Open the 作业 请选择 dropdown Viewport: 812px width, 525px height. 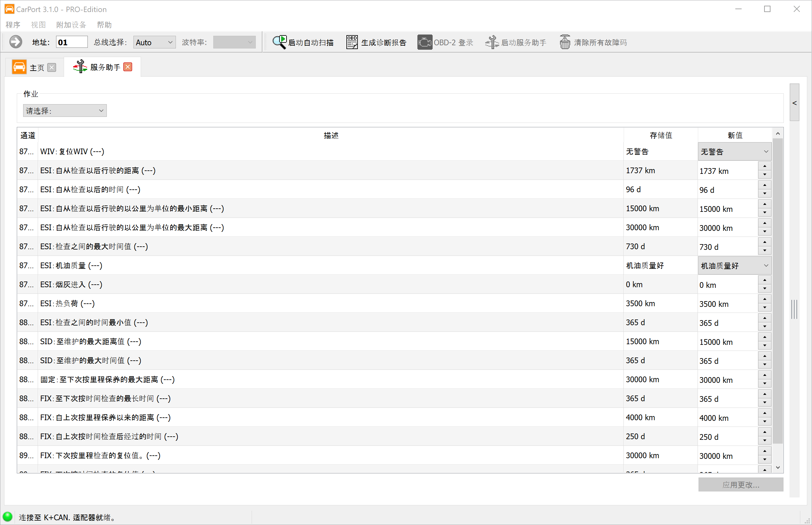(x=65, y=111)
